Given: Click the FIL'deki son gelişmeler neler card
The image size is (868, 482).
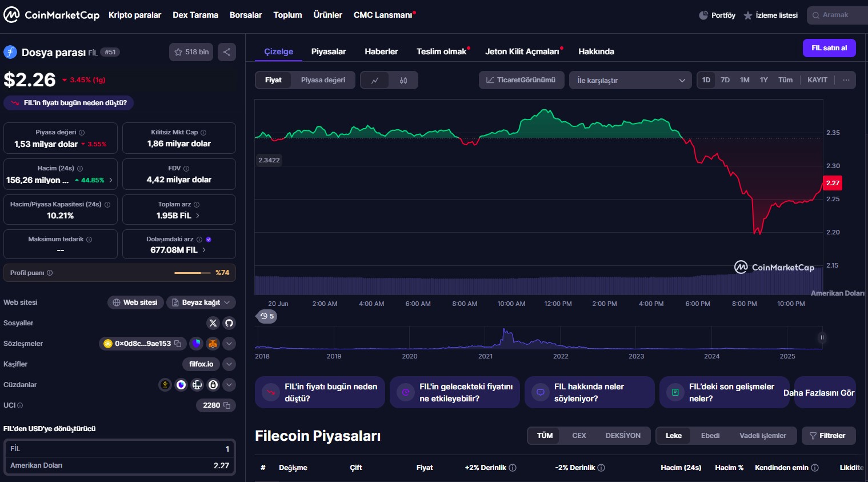Looking at the screenshot, I should pos(724,392).
